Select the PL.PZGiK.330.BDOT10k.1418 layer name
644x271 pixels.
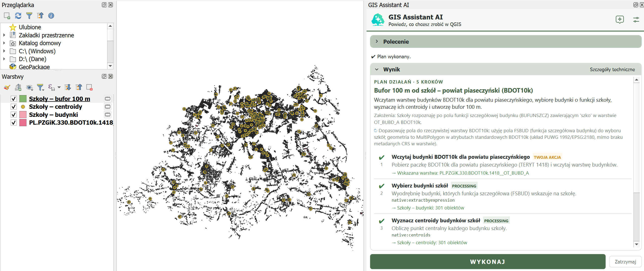coord(71,123)
